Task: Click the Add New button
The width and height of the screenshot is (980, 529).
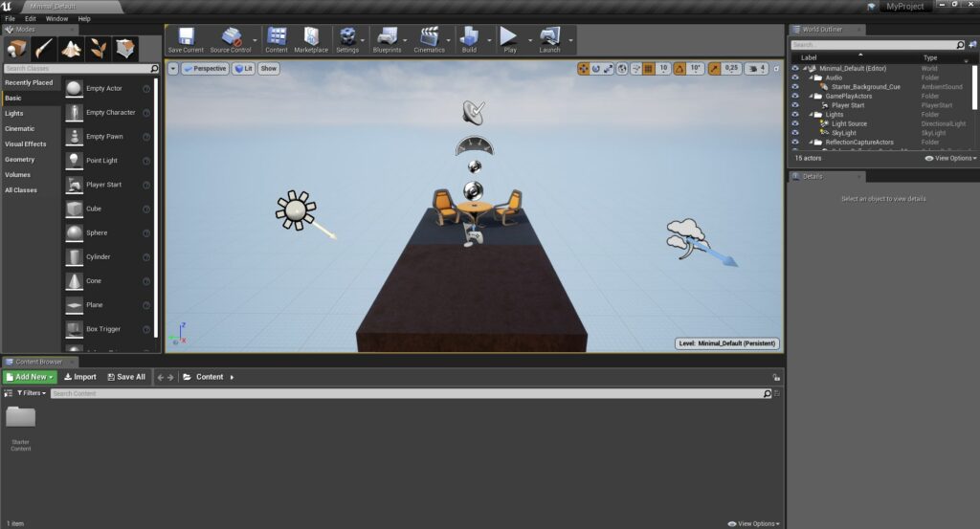Action: point(30,377)
